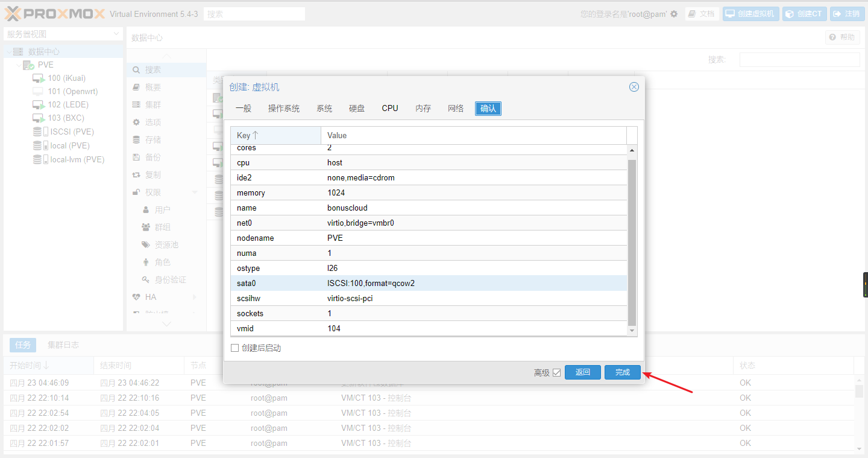Image resolution: width=868 pixels, height=458 pixels.
Task: Open VM 103 (BXC) in tree
Action: tap(66, 118)
